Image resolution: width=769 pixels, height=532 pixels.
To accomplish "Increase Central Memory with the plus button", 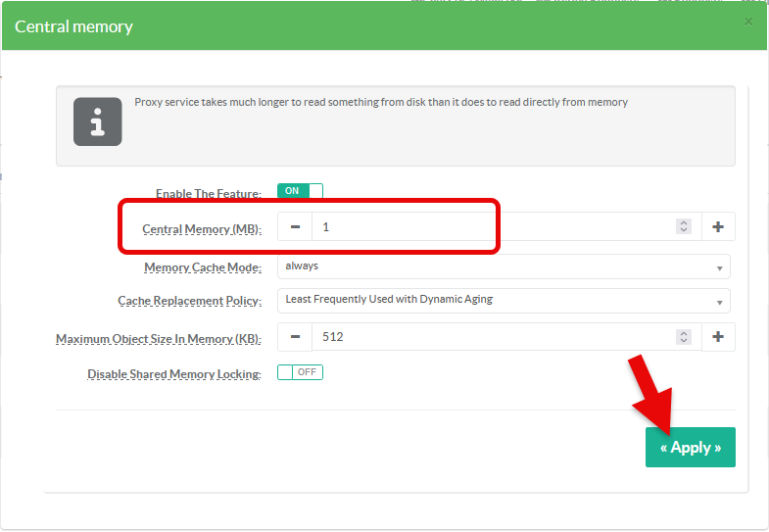I will (718, 226).
